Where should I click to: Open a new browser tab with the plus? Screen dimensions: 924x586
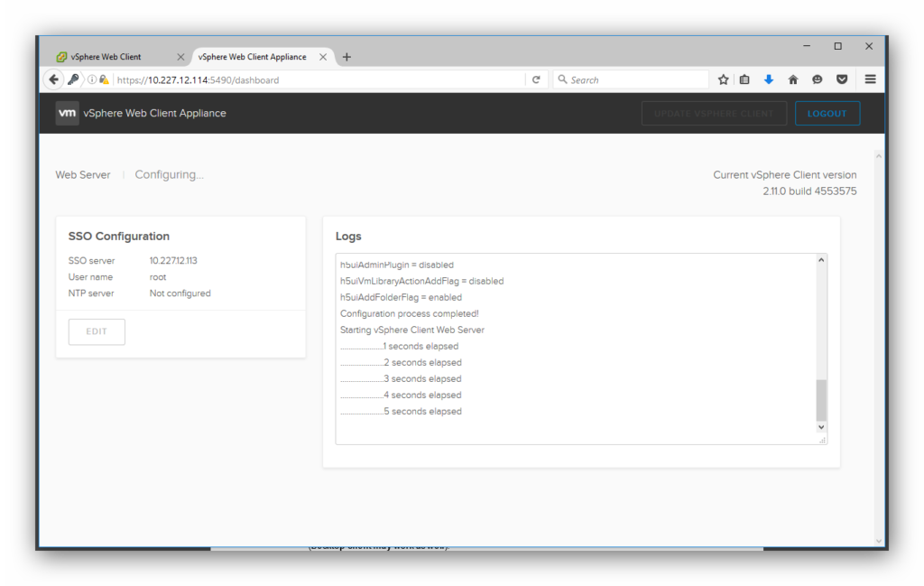(346, 56)
